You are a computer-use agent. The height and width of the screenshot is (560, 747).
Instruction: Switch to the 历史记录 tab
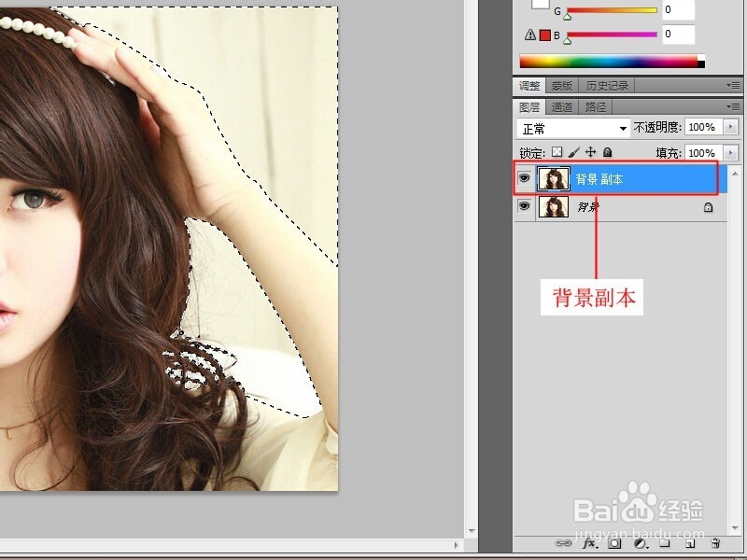tap(607, 86)
